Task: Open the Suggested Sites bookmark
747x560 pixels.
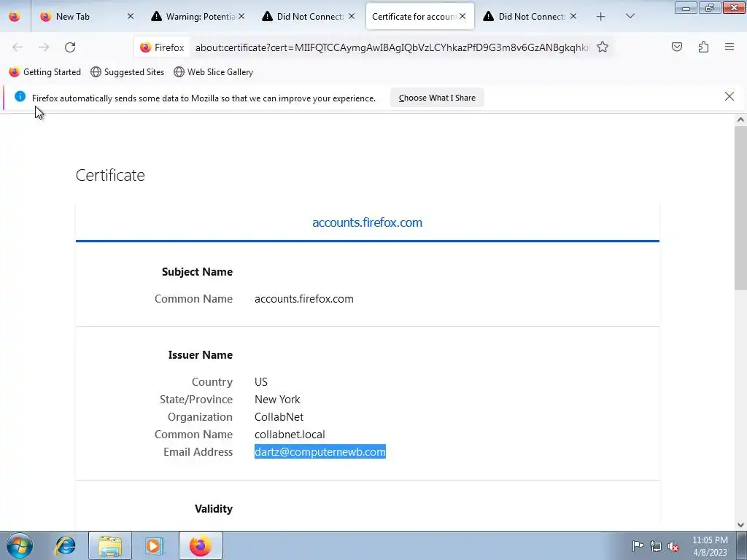Action: tap(127, 72)
